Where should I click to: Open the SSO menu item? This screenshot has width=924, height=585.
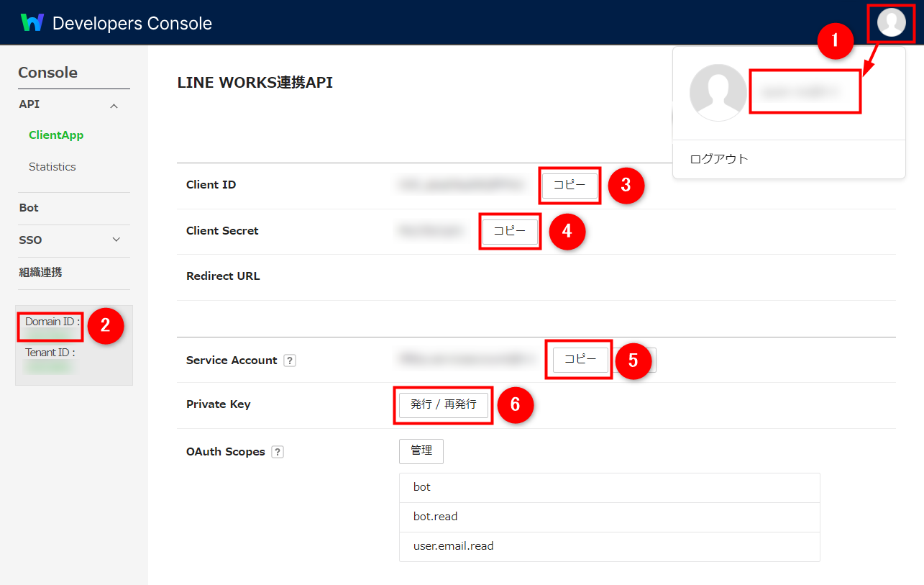30,240
